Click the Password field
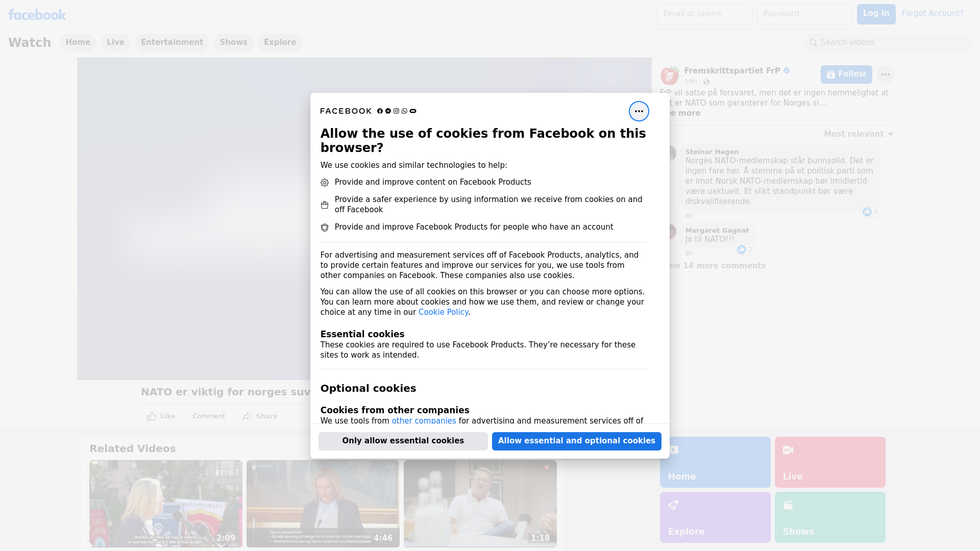980x551 pixels. [x=805, y=14]
